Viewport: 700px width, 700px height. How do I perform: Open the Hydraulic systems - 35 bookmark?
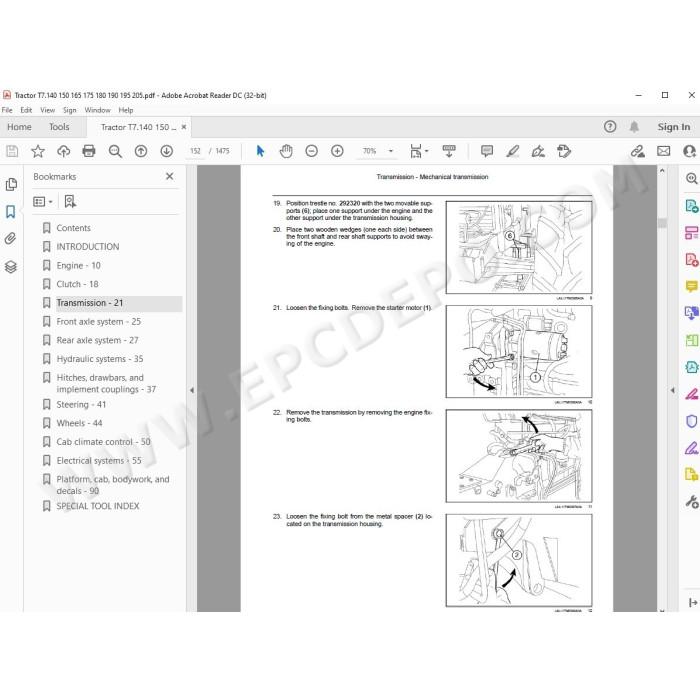click(x=100, y=358)
